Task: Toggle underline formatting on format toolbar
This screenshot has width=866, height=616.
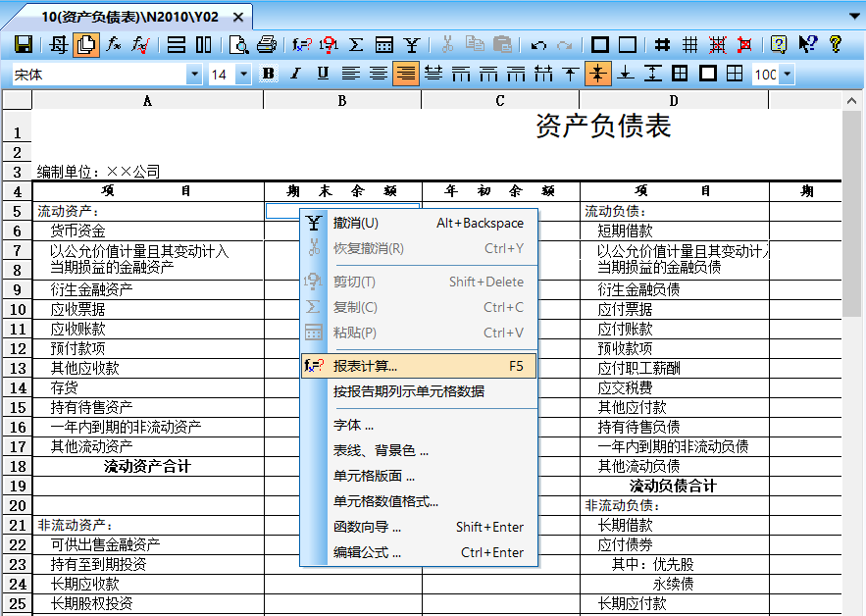Action: click(x=322, y=74)
